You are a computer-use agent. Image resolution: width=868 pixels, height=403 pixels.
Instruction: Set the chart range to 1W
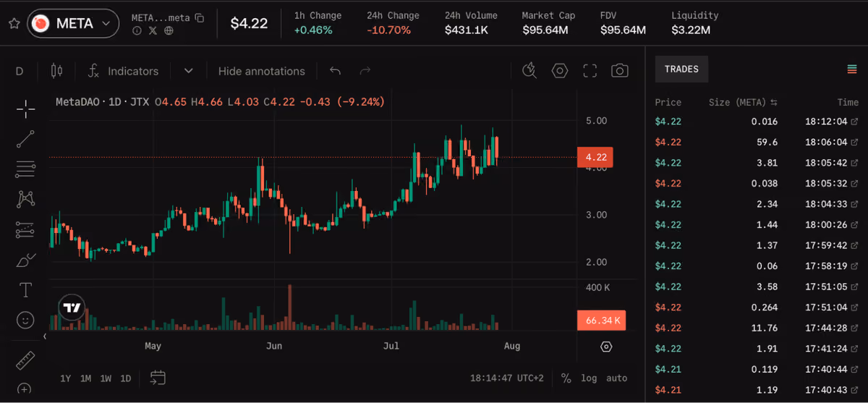coord(106,378)
